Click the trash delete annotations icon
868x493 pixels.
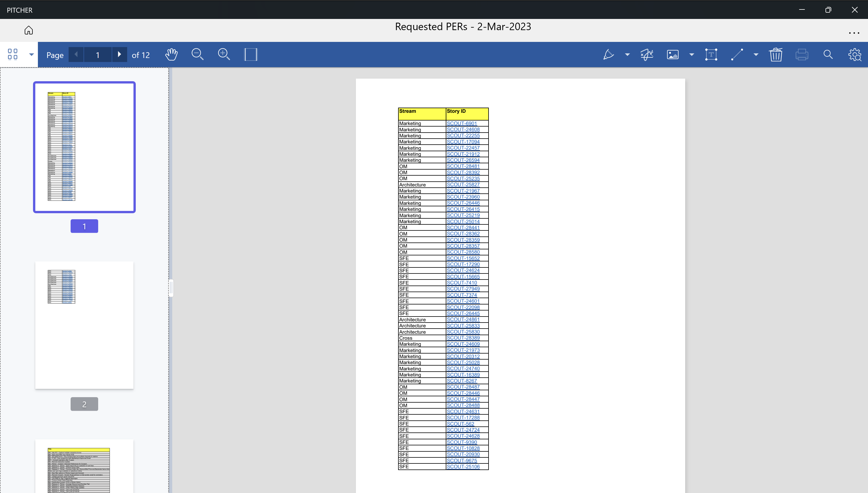pos(776,55)
